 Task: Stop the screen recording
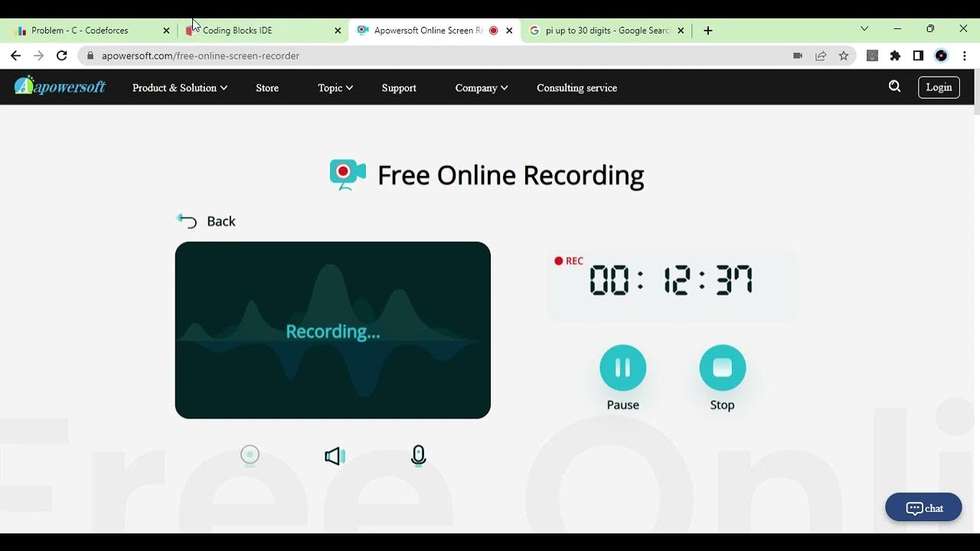pyautogui.click(x=722, y=368)
